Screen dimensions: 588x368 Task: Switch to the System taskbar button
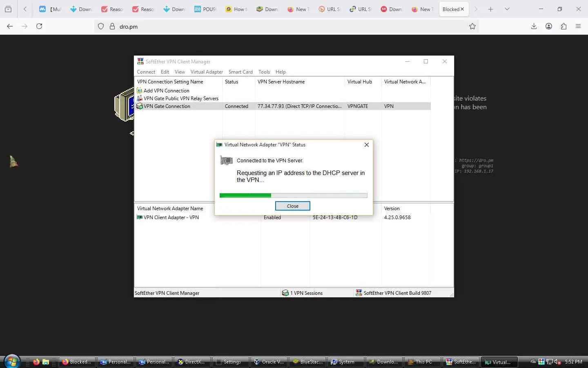coord(346,362)
